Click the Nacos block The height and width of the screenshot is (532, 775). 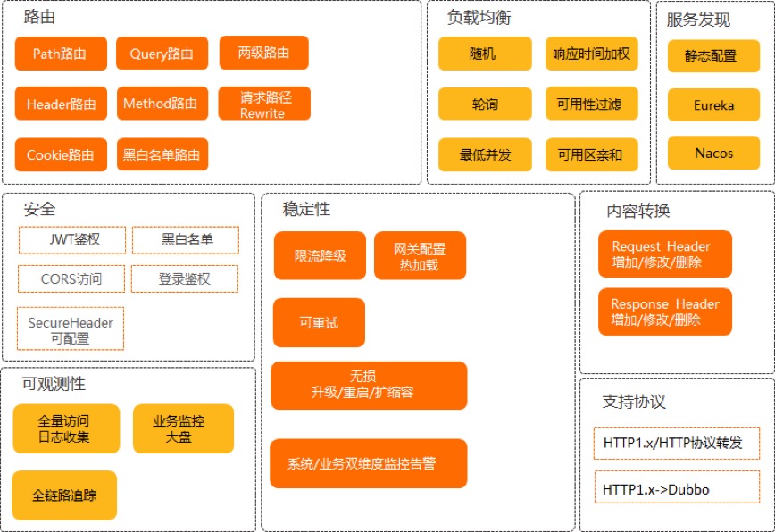click(x=713, y=154)
